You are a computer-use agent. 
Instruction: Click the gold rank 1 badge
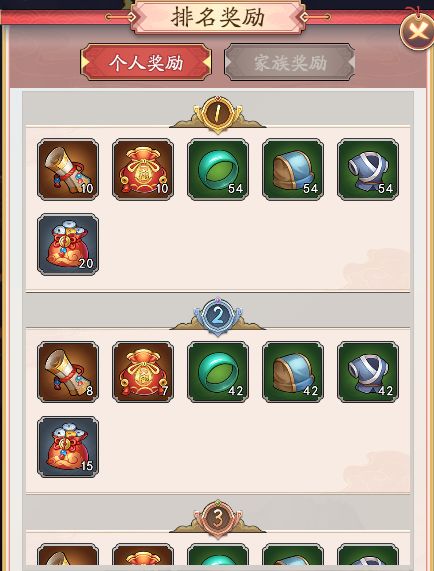(218, 114)
